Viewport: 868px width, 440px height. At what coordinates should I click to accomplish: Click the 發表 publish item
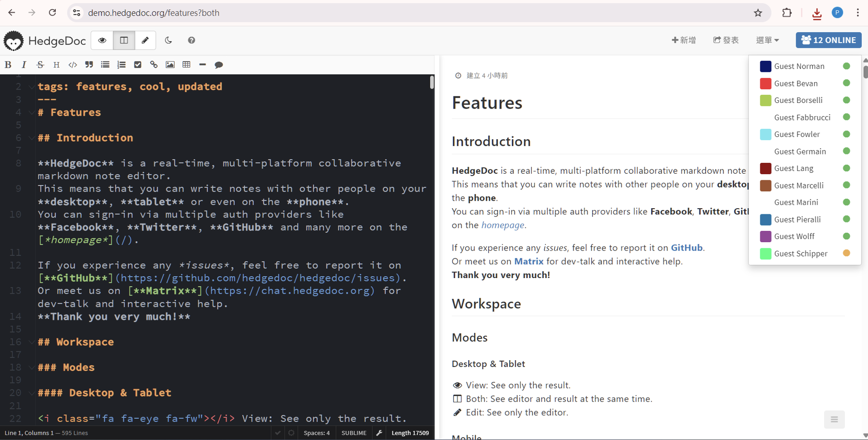pos(726,40)
